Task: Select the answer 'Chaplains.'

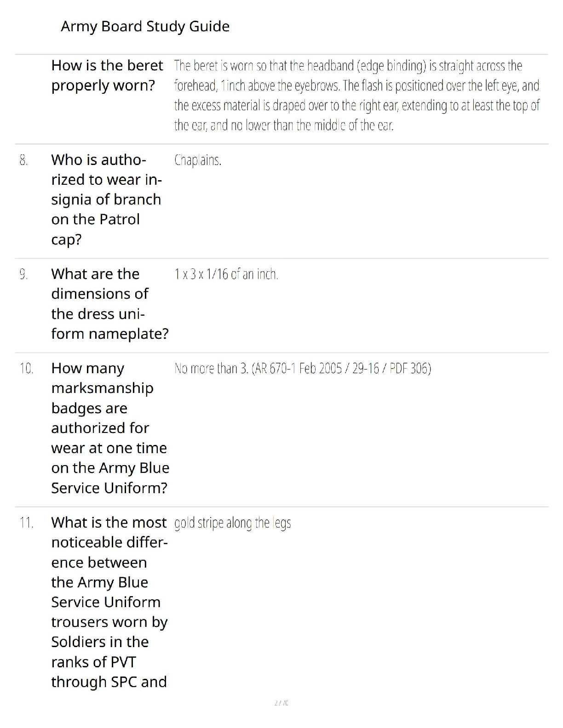Action: [198, 160]
